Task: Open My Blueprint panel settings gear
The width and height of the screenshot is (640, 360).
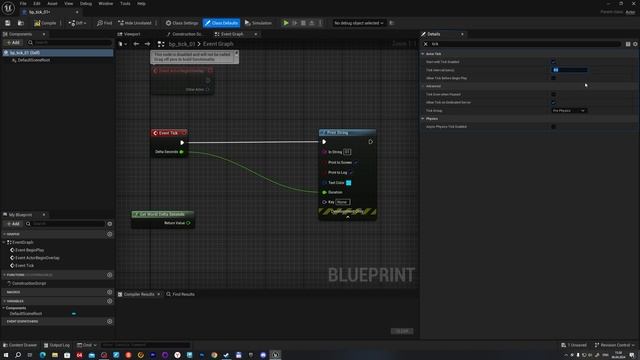Action: coord(109,224)
